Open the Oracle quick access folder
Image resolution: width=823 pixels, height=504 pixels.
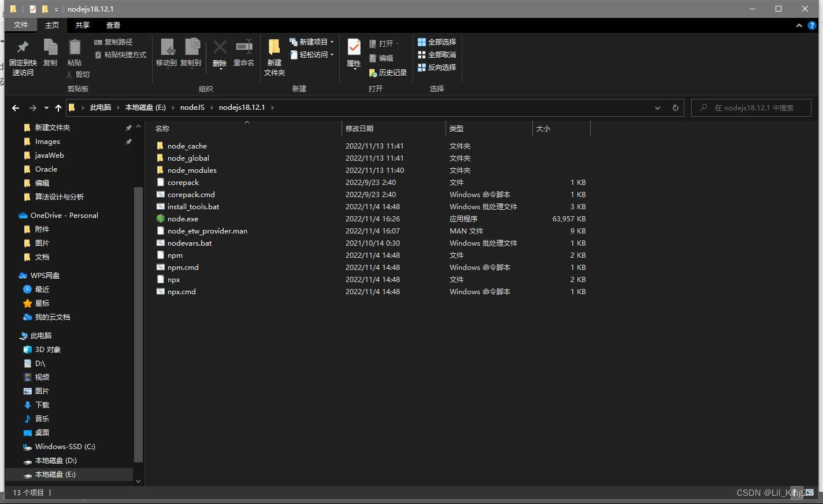click(46, 169)
